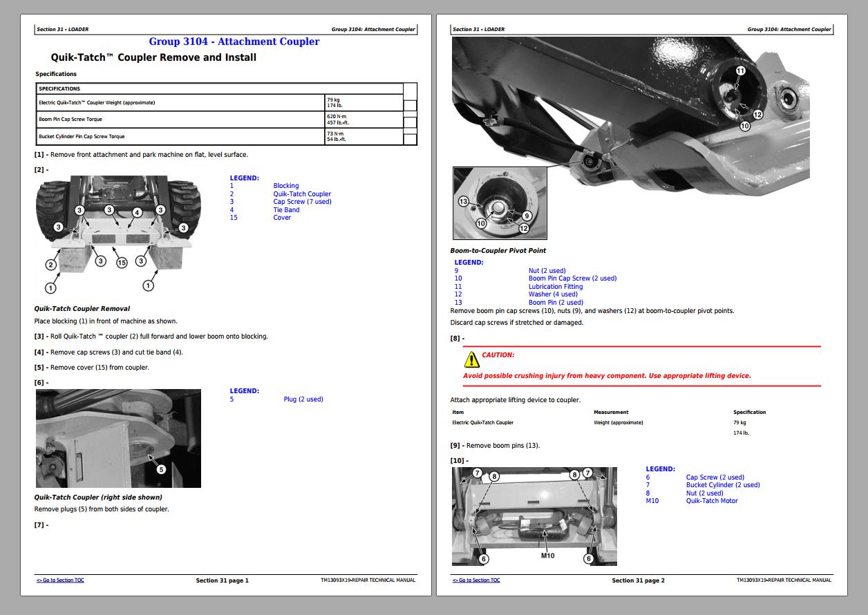The height and width of the screenshot is (615, 868).
Task: Select the Tie Band legend entry
Action: (x=286, y=210)
